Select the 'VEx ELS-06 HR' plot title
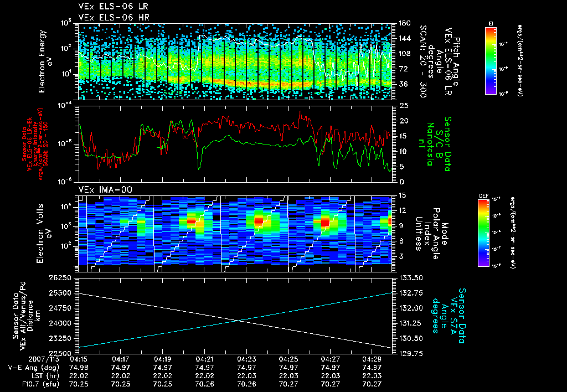The width and height of the screenshot is (567, 392). coord(114,17)
